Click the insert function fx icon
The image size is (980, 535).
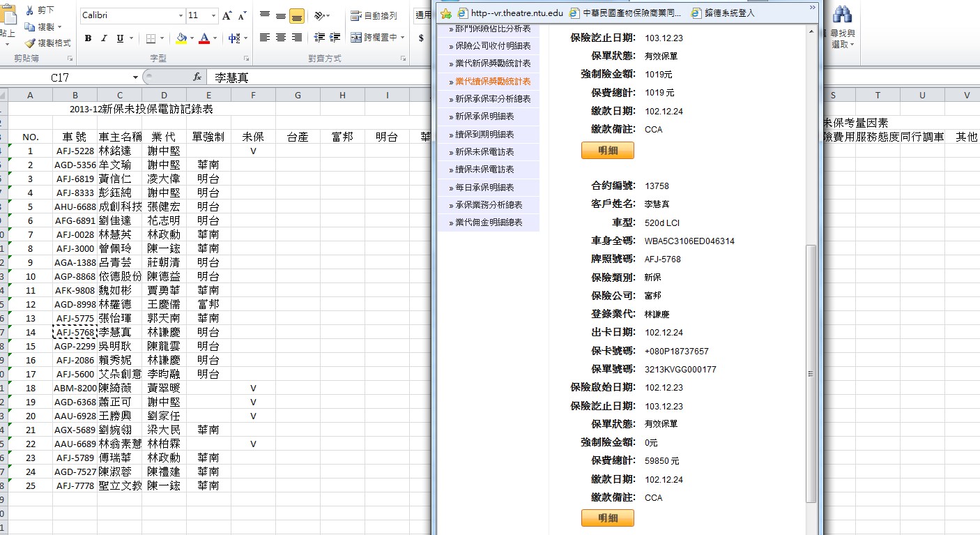197,77
